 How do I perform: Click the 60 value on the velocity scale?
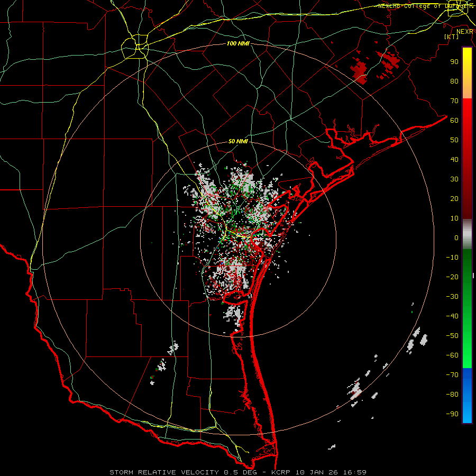(454, 120)
